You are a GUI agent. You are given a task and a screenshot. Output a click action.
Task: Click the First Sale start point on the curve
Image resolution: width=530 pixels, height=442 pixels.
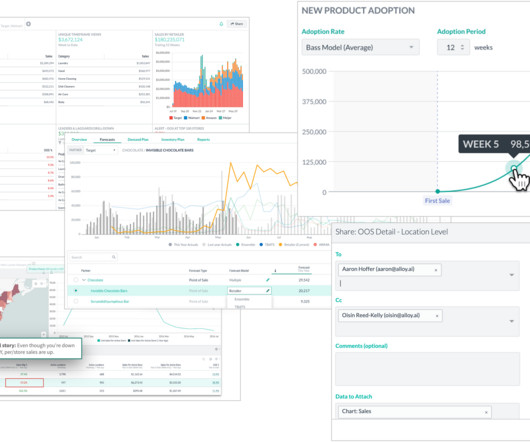(438, 191)
